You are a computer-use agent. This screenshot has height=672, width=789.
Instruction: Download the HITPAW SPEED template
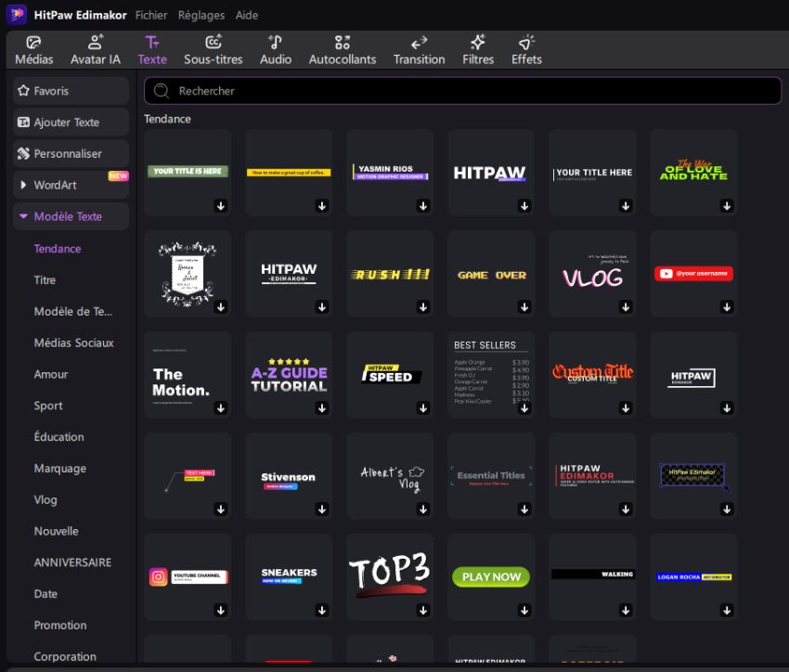click(423, 407)
